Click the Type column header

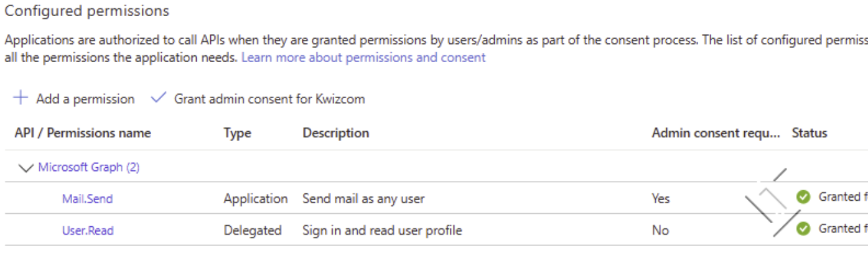[237, 133]
